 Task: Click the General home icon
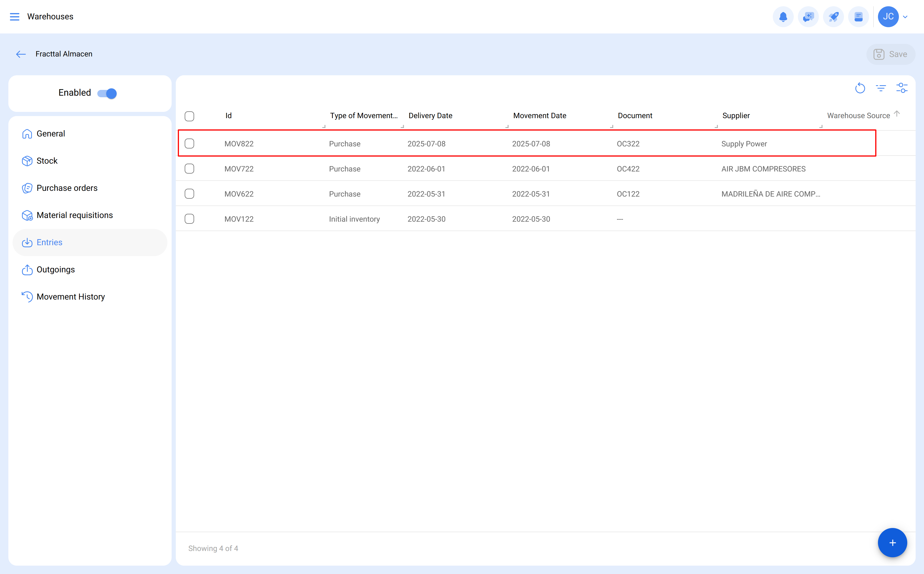[27, 134]
